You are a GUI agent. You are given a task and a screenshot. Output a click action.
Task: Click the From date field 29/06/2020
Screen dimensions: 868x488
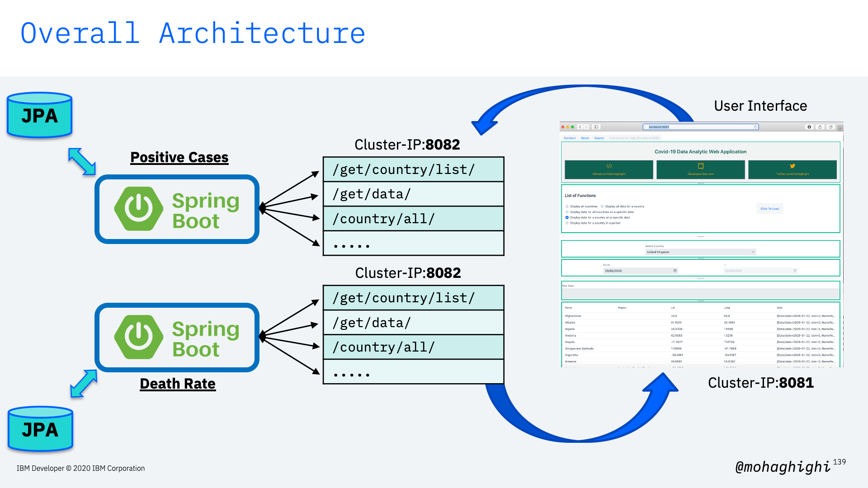point(641,271)
